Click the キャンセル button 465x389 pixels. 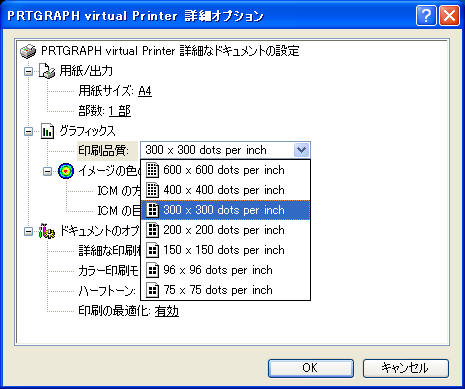coord(405,368)
